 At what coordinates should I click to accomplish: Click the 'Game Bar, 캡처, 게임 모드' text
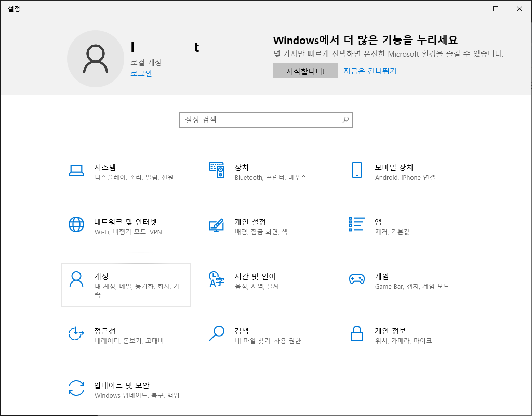412,287
